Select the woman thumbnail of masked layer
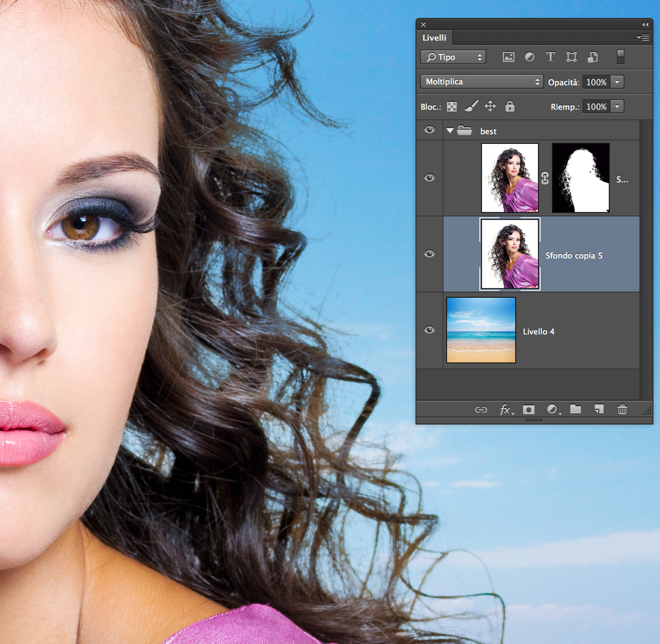The width and height of the screenshot is (660, 644). pos(510,178)
